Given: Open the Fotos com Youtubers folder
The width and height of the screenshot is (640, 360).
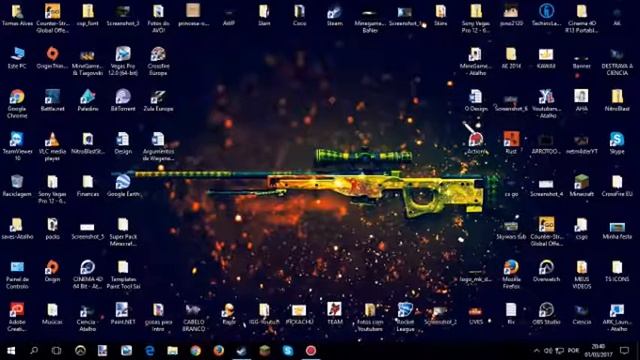Looking at the screenshot, I should coord(370,317).
